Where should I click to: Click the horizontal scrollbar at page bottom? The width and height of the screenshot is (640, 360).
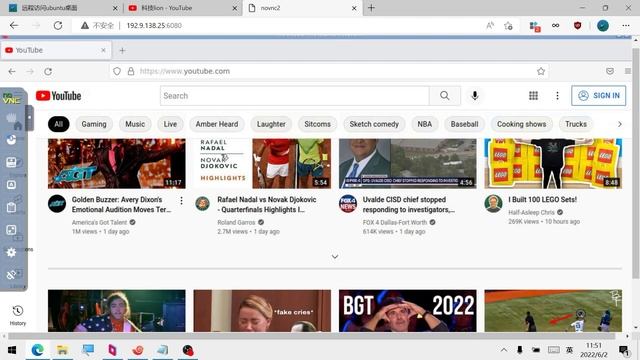(311, 336)
